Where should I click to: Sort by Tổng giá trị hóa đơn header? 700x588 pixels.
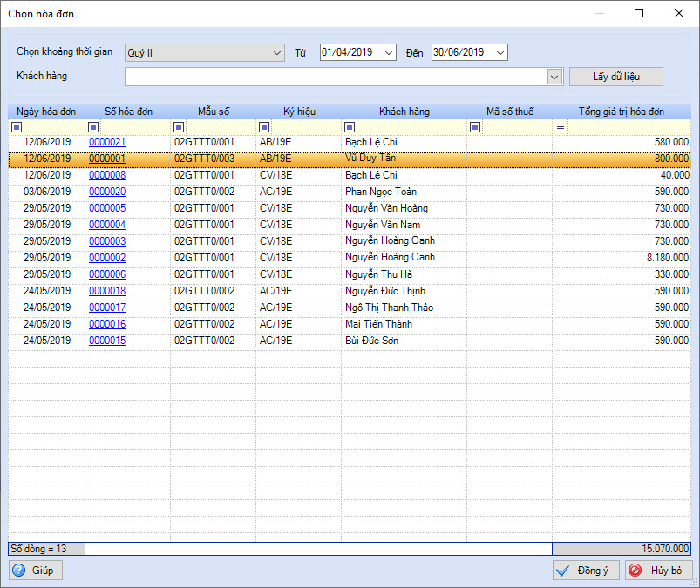(622, 112)
